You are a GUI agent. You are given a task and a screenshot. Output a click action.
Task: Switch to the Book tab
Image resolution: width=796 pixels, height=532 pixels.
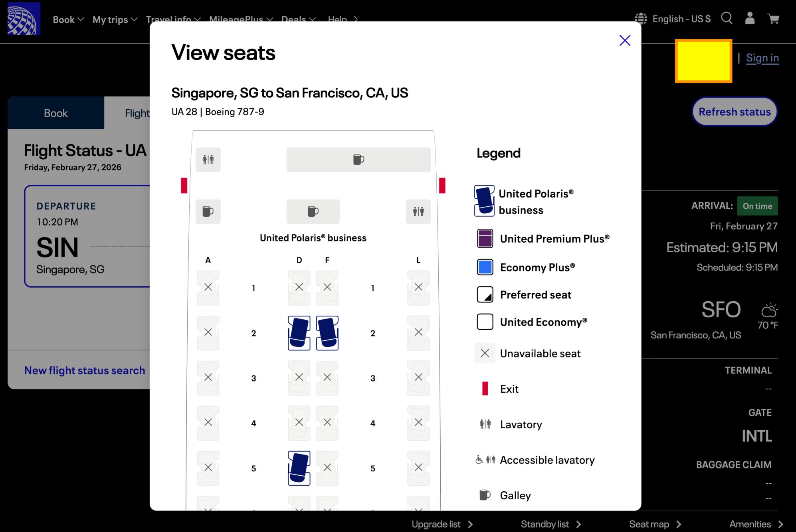click(x=55, y=113)
